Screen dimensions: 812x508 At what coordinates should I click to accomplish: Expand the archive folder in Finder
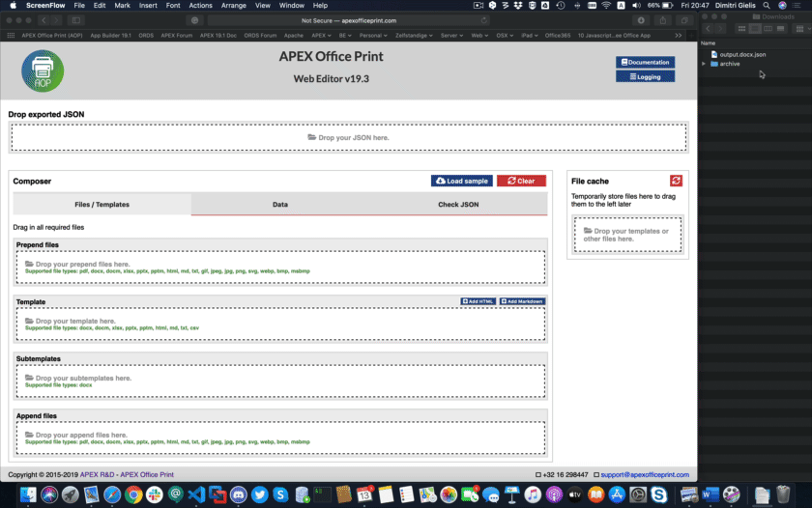click(x=704, y=64)
